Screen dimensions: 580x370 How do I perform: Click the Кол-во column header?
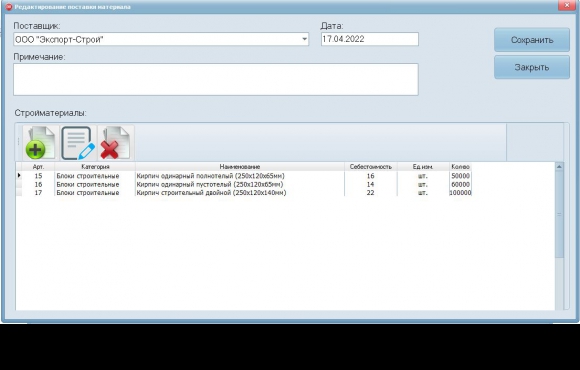point(460,166)
